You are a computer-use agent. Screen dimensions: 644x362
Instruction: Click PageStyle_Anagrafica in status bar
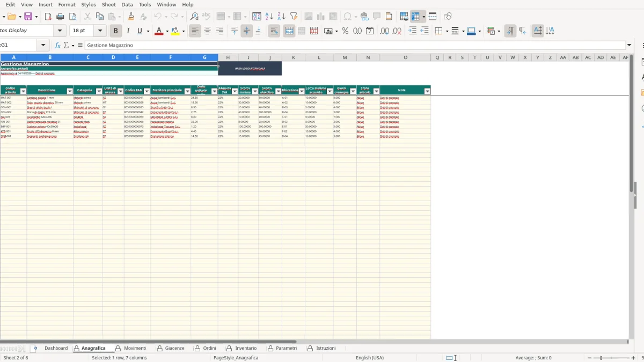click(236, 358)
